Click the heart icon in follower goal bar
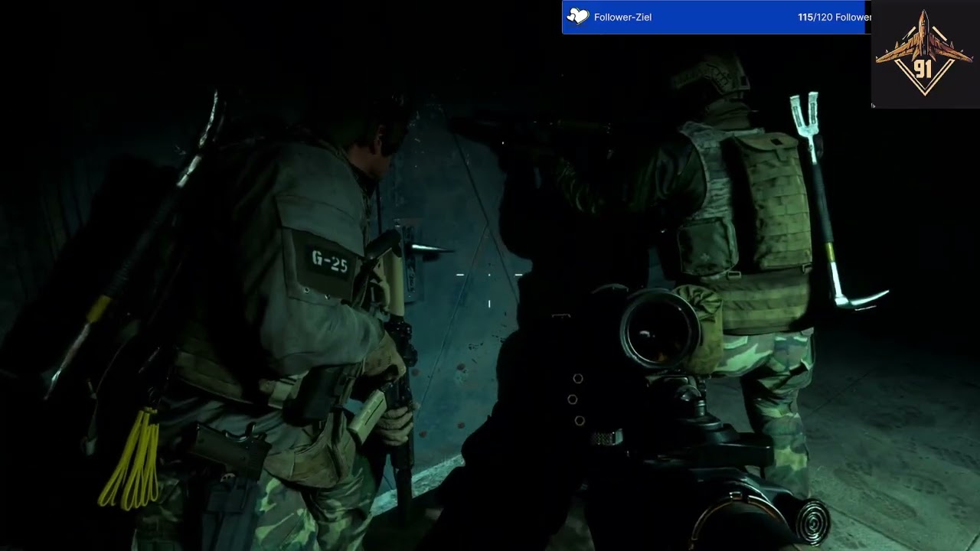 click(577, 17)
